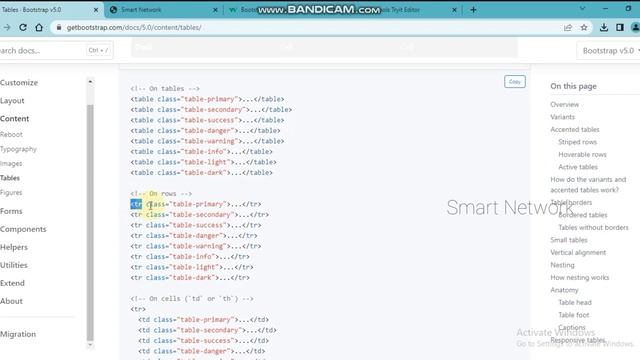Bookmark this page with the star icon

[584, 27]
